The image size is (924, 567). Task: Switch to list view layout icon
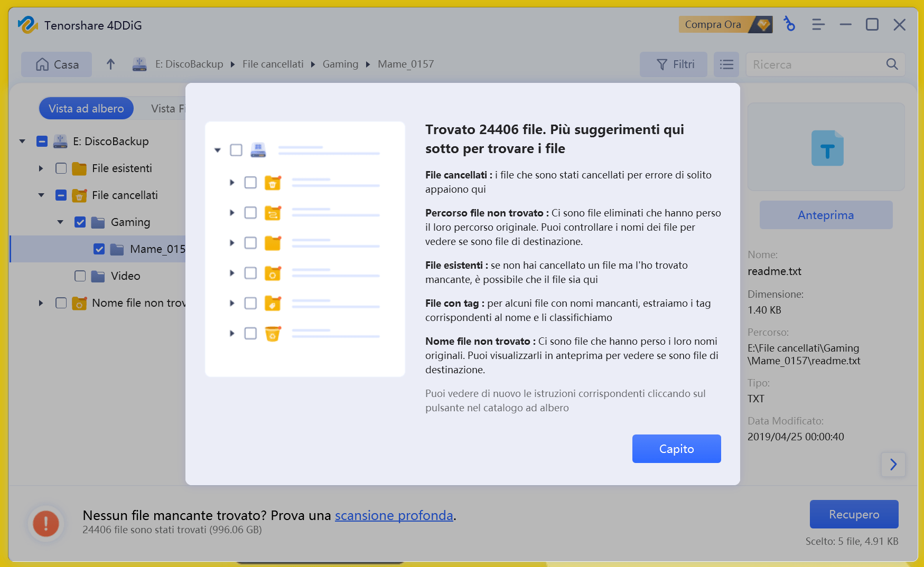(x=726, y=64)
